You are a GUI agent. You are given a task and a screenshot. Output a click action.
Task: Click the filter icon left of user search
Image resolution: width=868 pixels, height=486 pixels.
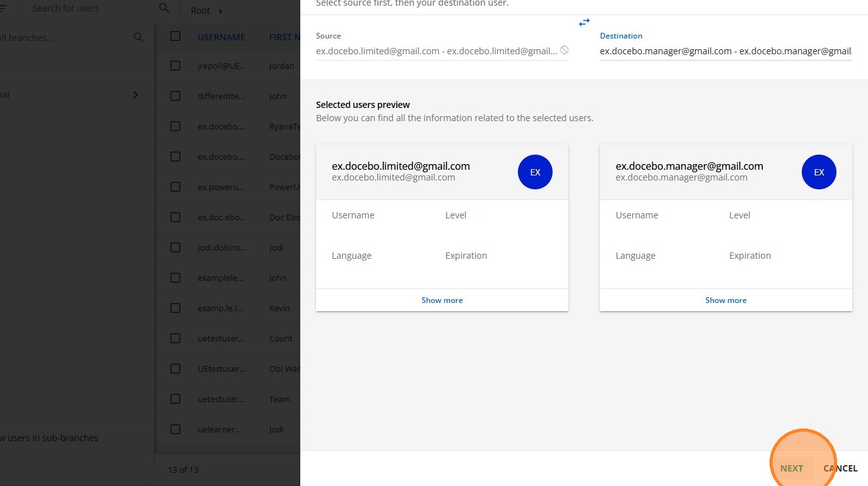[3, 8]
